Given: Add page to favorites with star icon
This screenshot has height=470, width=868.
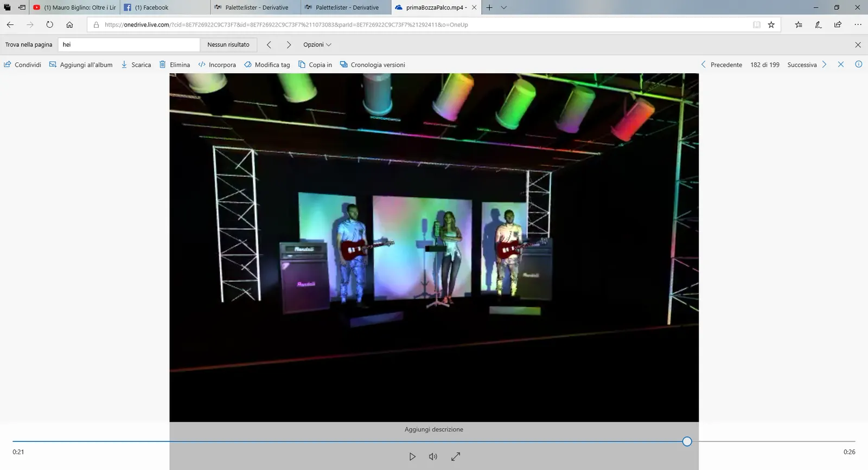Looking at the screenshot, I should pos(771,24).
